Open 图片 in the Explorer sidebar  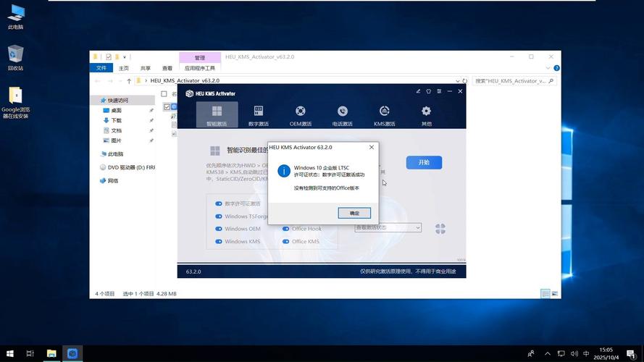[x=116, y=140]
